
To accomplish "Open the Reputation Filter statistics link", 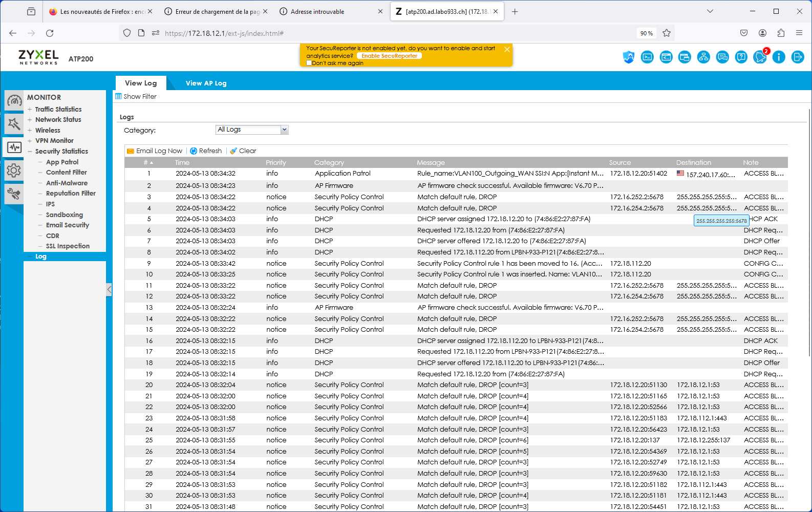I will tap(71, 194).
